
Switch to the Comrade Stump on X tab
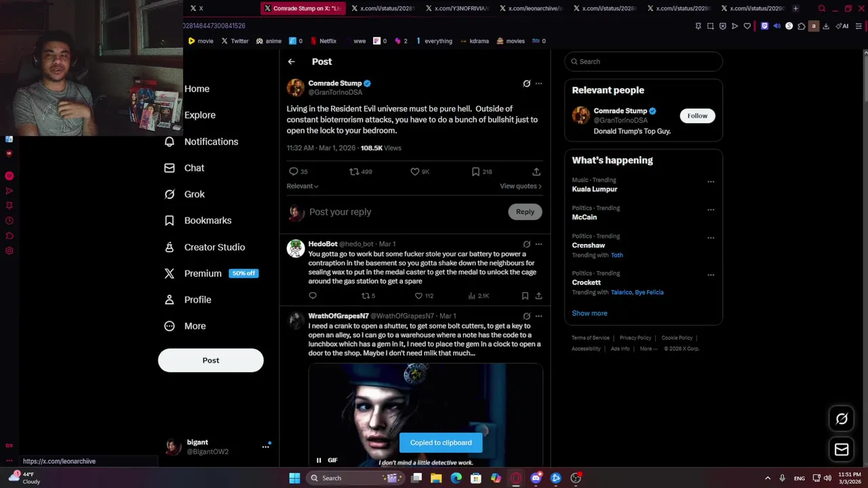pyautogui.click(x=303, y=8)
